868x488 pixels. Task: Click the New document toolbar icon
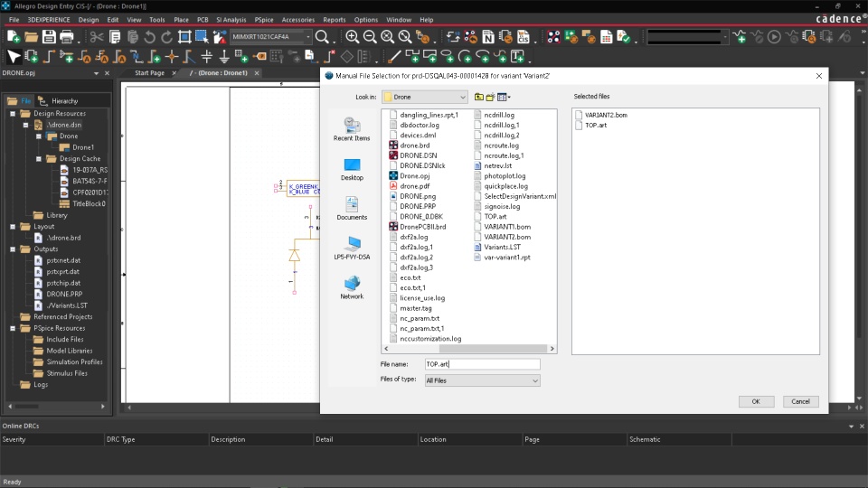pyautogui.click(x=14, y=37)
